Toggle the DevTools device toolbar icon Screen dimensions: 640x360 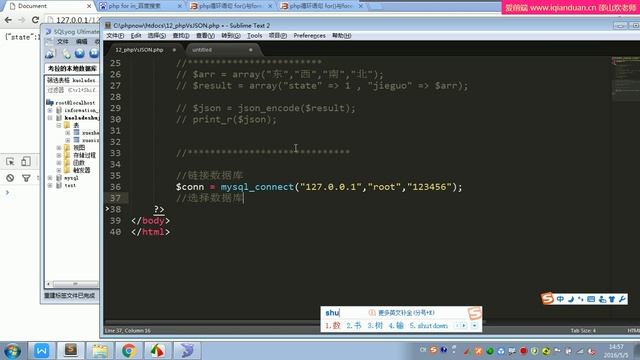coord(26,162)
